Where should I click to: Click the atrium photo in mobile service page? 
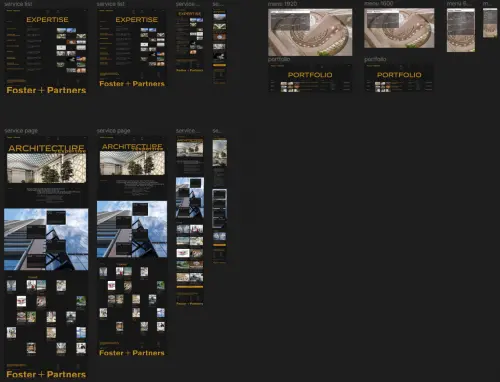pyautogui.click(x=220, y=153)
